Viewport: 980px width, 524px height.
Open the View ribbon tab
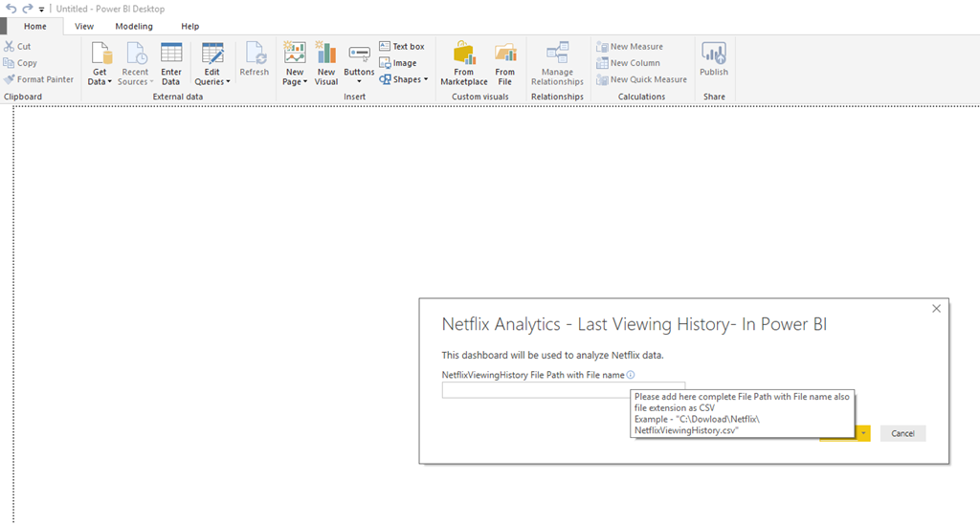pyautogui.click(x=84, y=27)
